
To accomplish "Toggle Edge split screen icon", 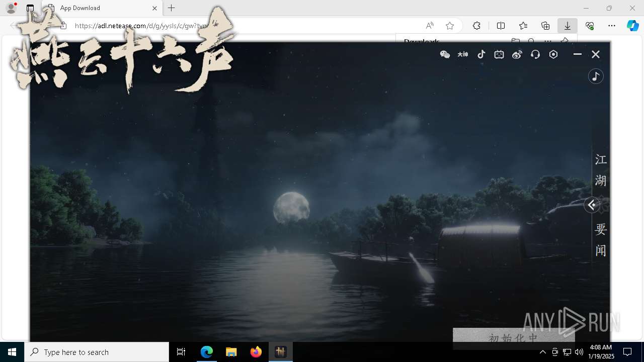I will (x=501, y=26).
